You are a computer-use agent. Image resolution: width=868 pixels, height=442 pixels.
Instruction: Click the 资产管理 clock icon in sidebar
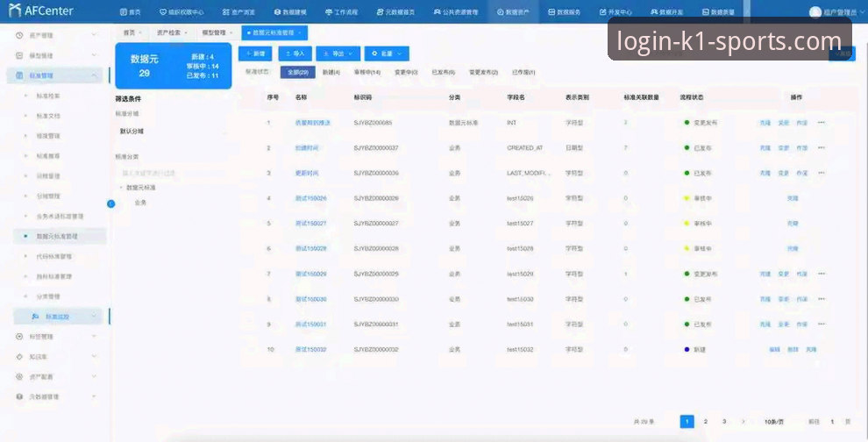[19, 35]
